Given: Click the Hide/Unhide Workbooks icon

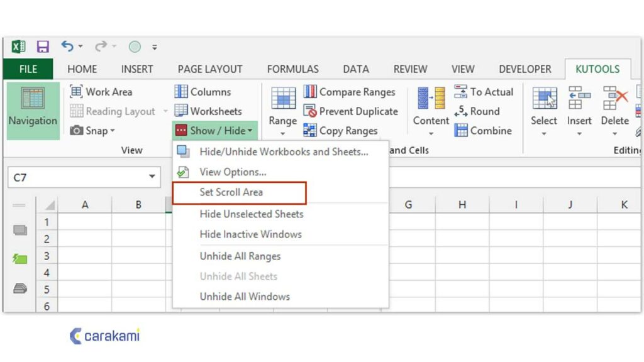Looking at the screenshot, I should point(183,151).
